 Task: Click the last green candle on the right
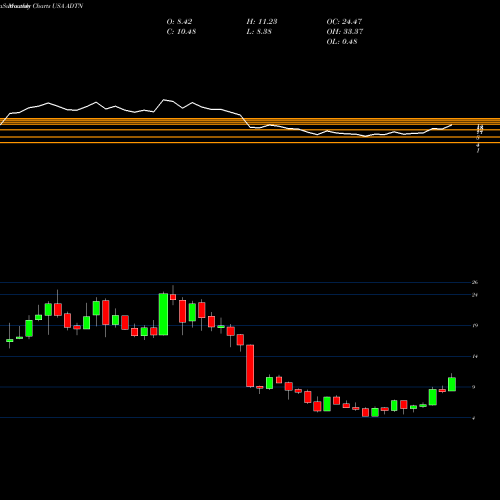pos(452,384)
